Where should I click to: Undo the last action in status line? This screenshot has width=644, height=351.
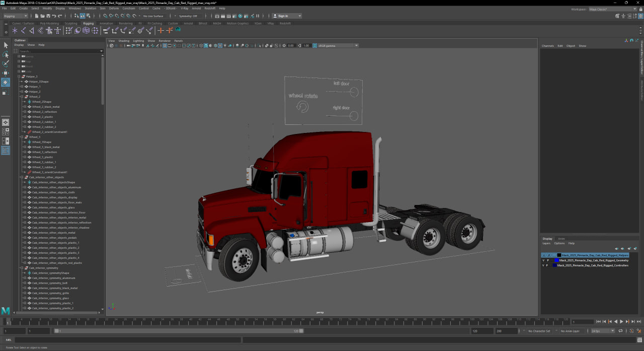click(x=54, y=16)
